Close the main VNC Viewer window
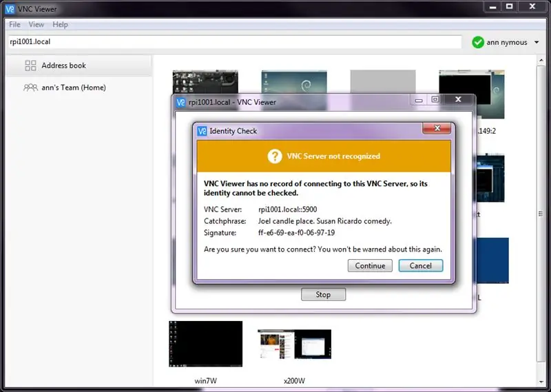 (x=532, y=7)
